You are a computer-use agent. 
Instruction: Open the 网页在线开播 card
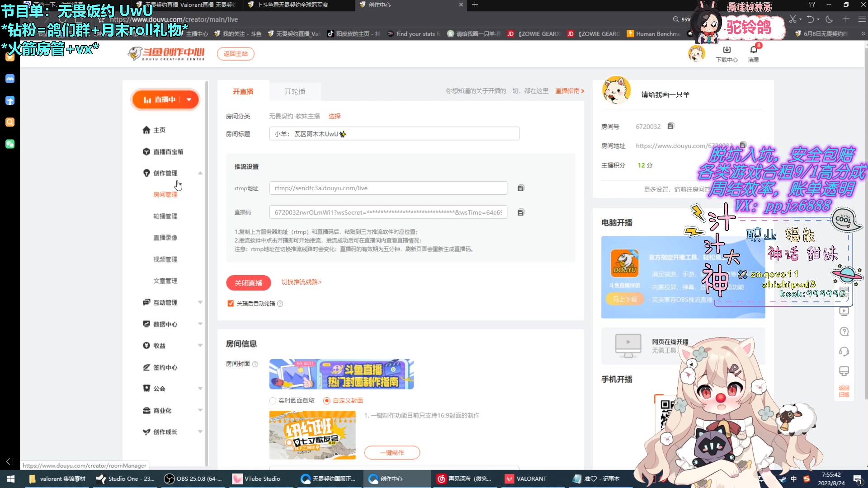click(683, 346)
